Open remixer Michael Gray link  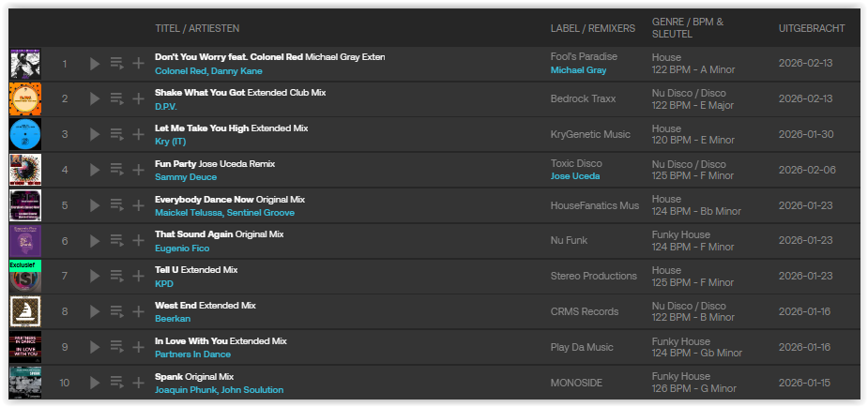578,70
